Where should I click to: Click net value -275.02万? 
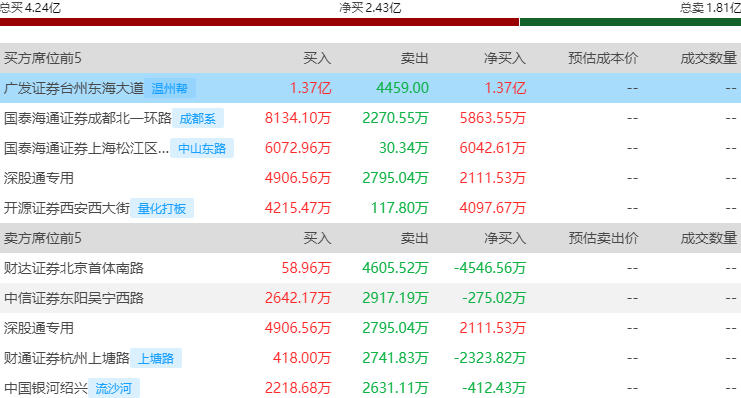[494, 298]
